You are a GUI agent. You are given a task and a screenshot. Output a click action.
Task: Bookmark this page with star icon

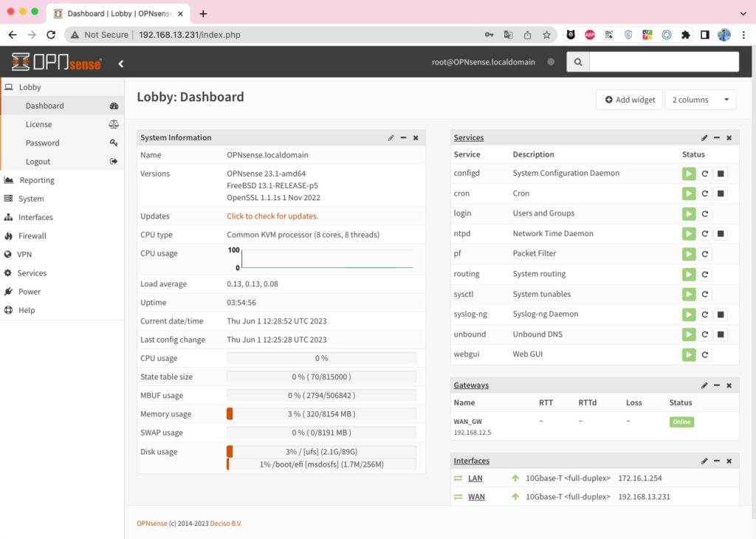tap(546, 35)
